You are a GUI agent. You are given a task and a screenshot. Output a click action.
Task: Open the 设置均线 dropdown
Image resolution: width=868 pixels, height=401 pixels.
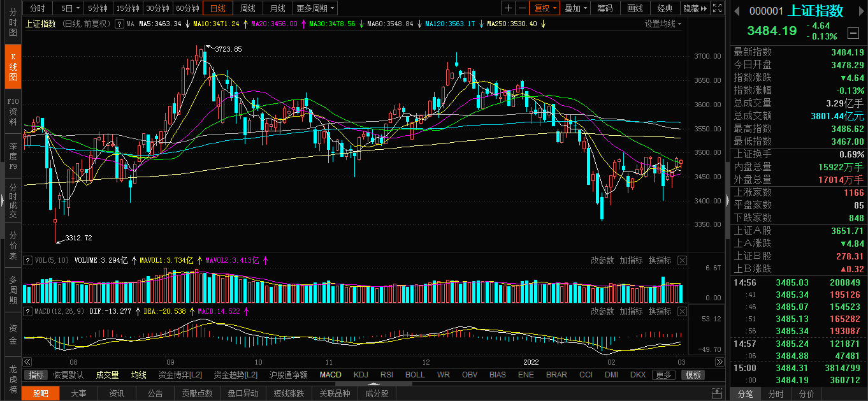point(663,24)
